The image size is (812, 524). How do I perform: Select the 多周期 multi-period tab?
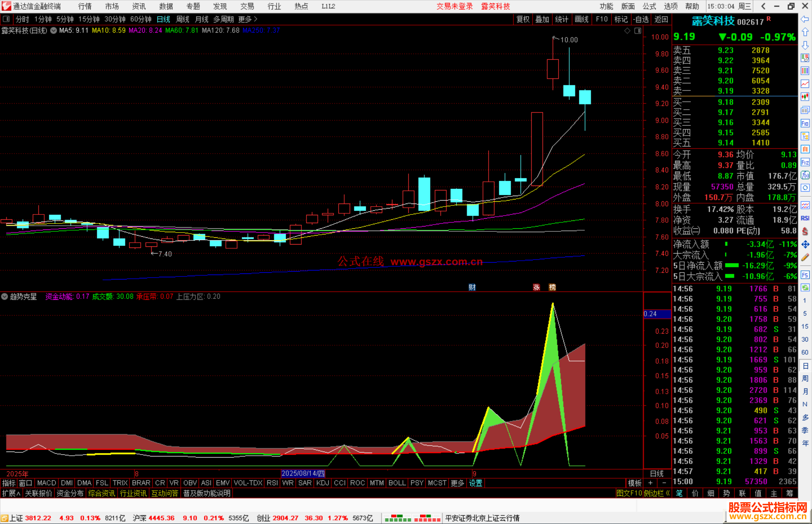click(223, 19)
